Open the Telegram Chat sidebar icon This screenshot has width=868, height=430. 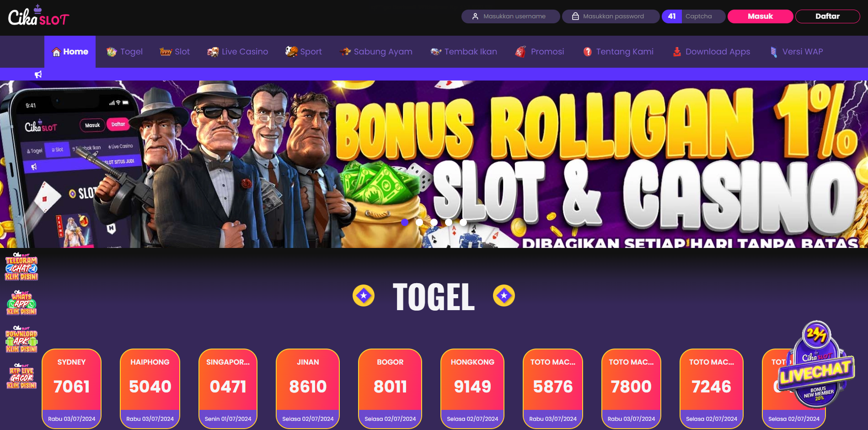click(x=21, y=267)
